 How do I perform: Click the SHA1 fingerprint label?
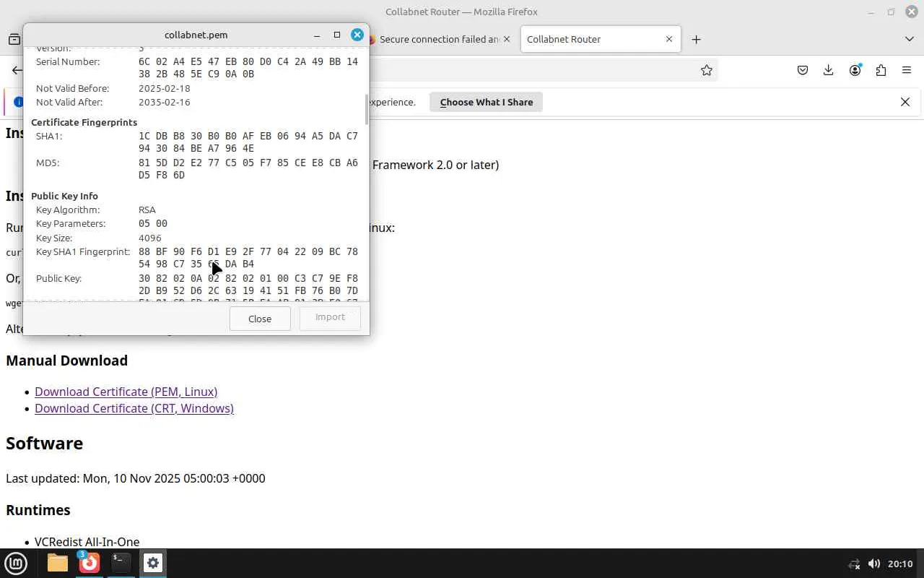49,136
